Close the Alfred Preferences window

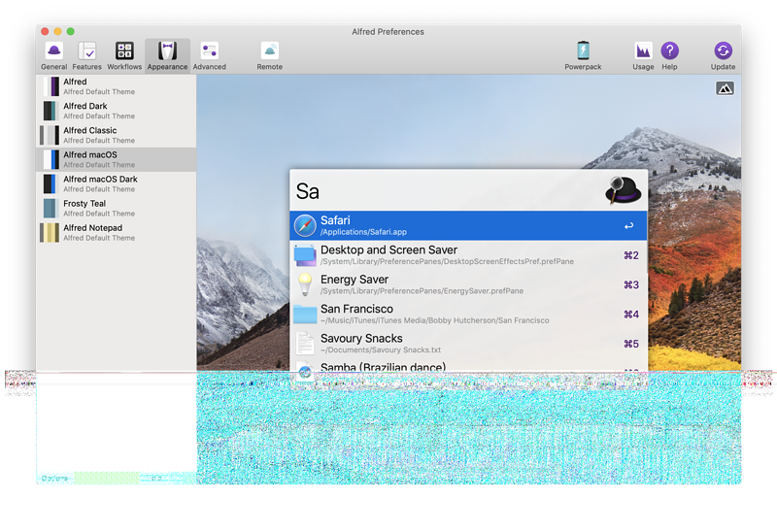tap(45, 31)
